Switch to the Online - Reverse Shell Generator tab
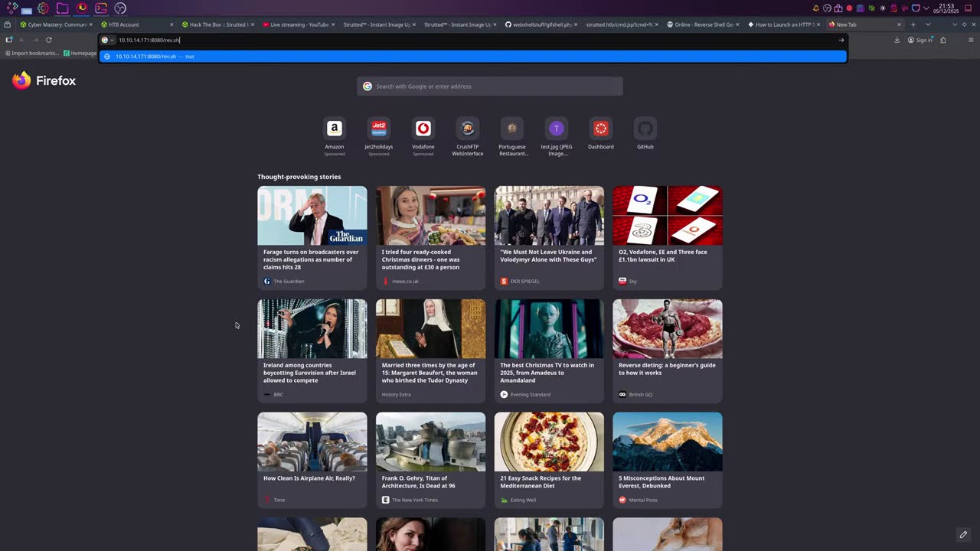 702,24
